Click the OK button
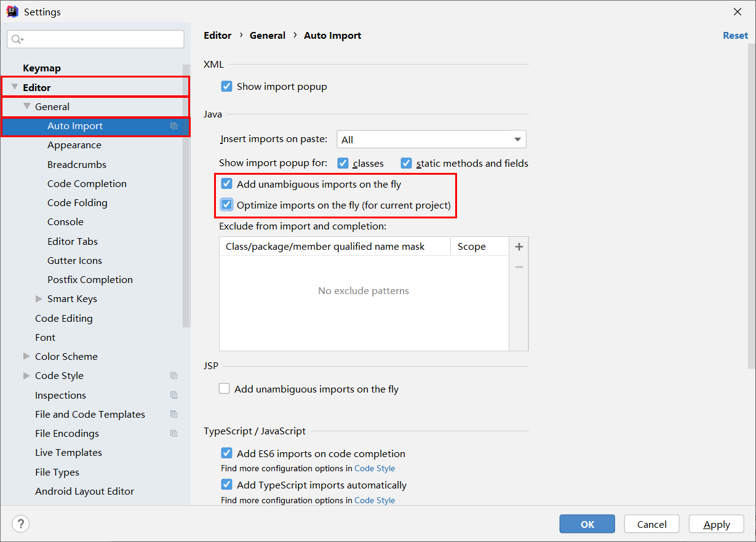 tap(587, 524)
